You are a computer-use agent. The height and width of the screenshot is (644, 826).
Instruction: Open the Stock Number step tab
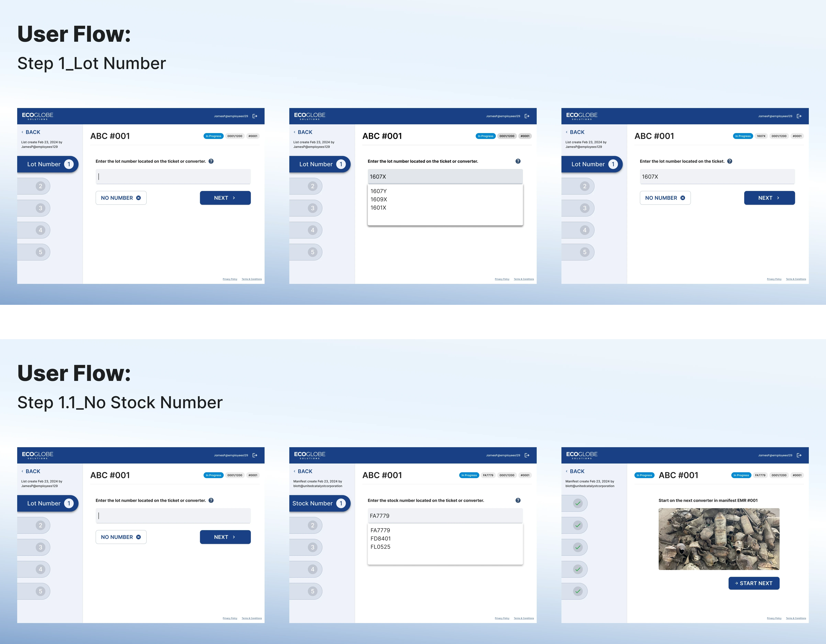320,503
